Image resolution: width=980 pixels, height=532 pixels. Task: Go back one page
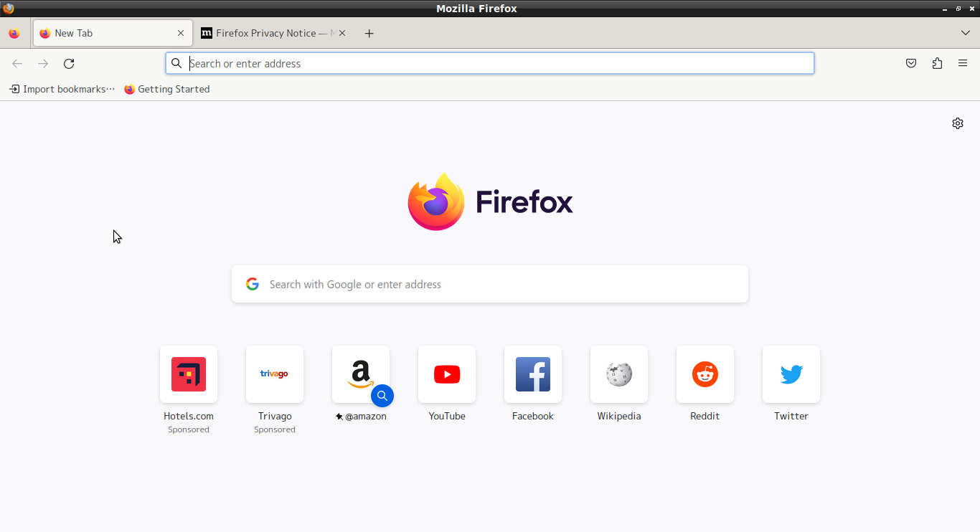17,64
